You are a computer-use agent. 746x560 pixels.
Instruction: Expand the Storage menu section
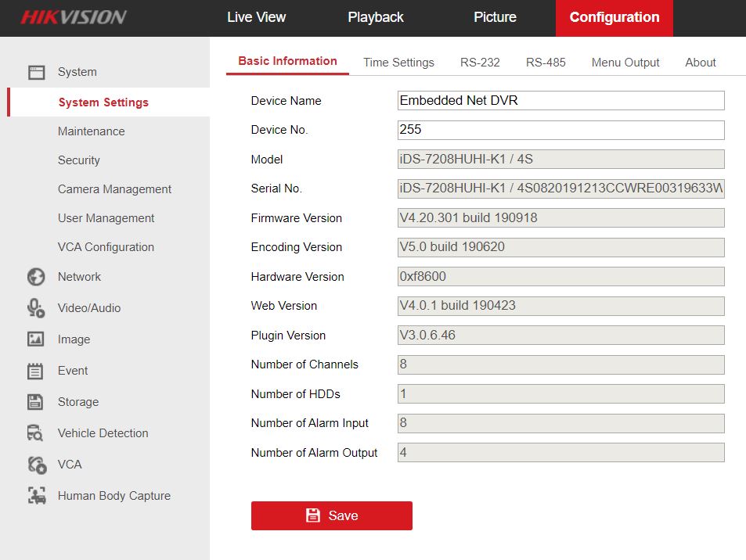pos(78,402)
